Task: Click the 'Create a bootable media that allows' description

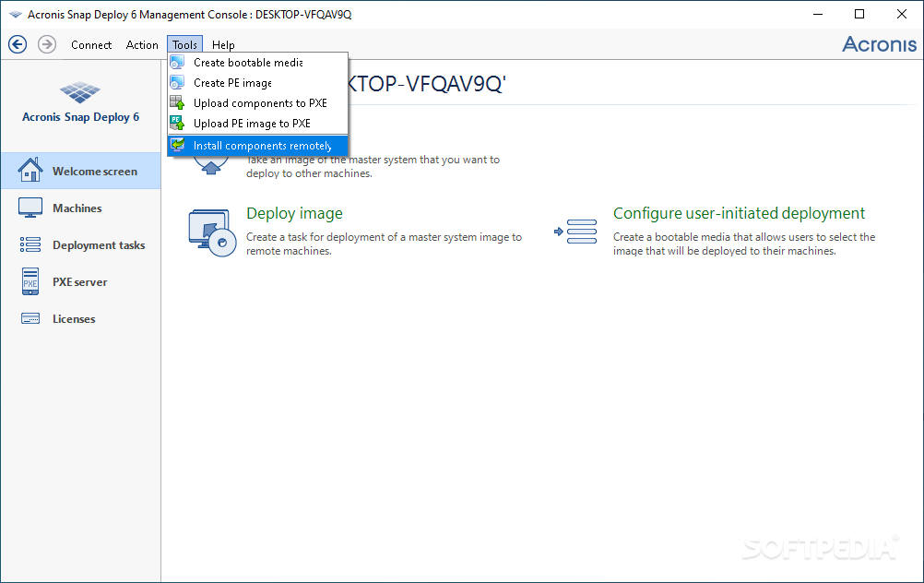Action: click(x=743, y=244)
